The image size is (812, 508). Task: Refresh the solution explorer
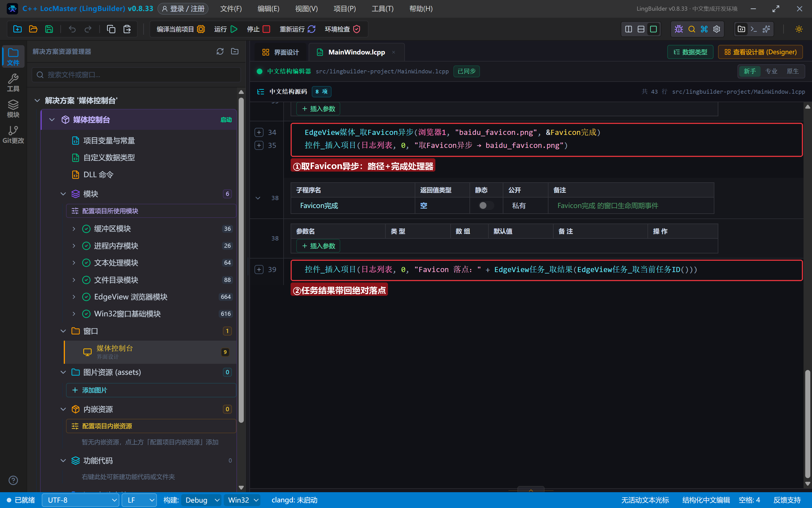tap(220, 51)
